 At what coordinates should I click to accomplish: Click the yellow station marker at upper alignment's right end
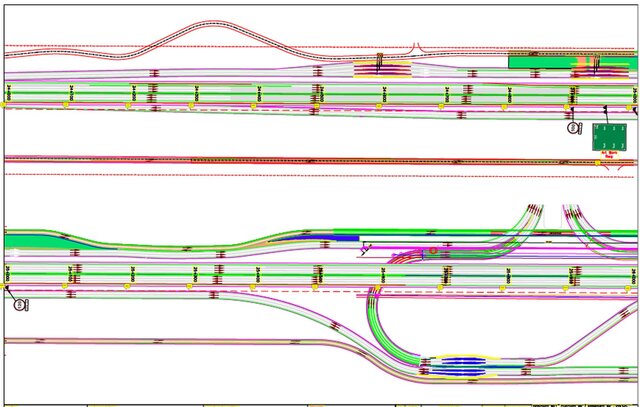tap(632, 105)
